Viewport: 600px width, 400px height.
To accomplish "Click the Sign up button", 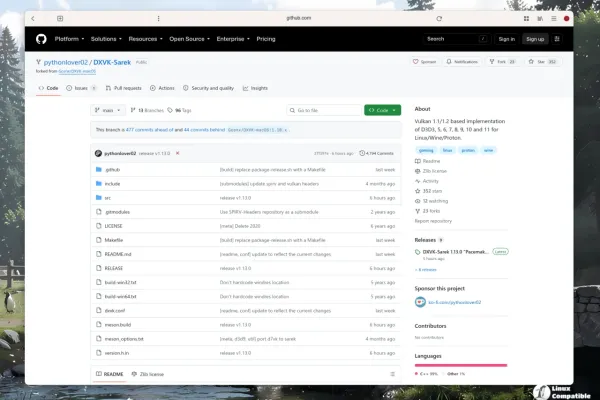I will (x=535, y=39).
